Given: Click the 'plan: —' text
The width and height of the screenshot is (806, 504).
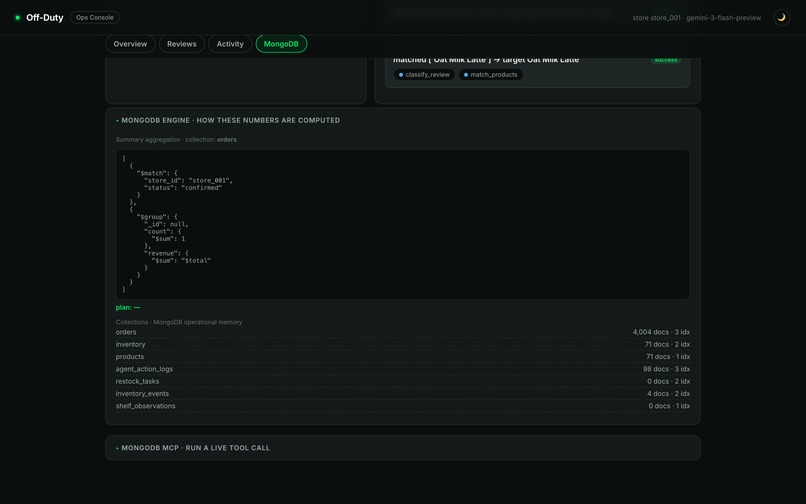Looking at the screenshot, I should (x=128, y=308).
